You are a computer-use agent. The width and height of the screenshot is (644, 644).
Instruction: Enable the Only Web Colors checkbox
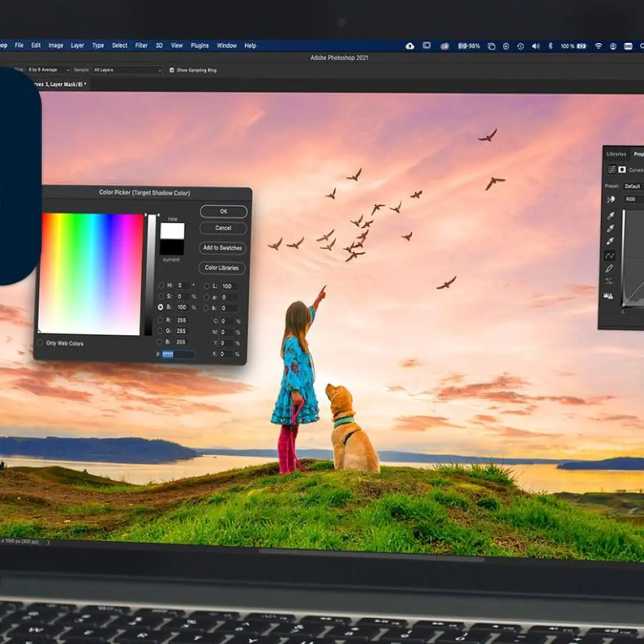(x=40, y=343)
